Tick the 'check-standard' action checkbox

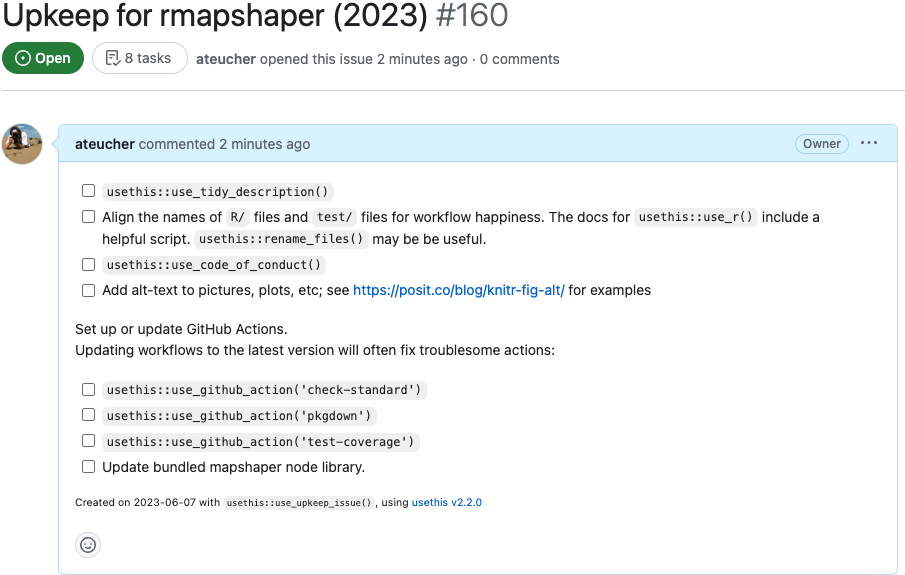[88, 390]
